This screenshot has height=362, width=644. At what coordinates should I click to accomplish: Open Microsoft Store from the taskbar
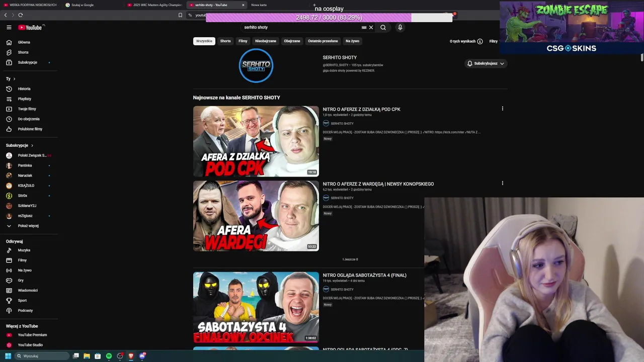[98, 356]
